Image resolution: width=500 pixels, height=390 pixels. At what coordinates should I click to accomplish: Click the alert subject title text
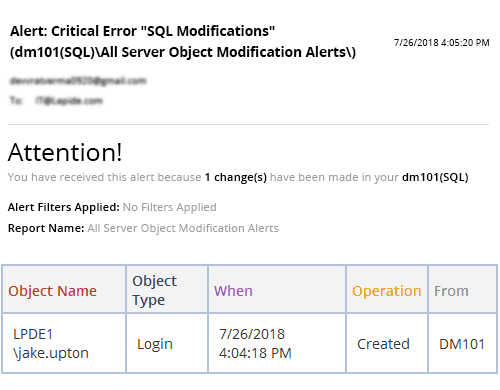tap(183, 42)
